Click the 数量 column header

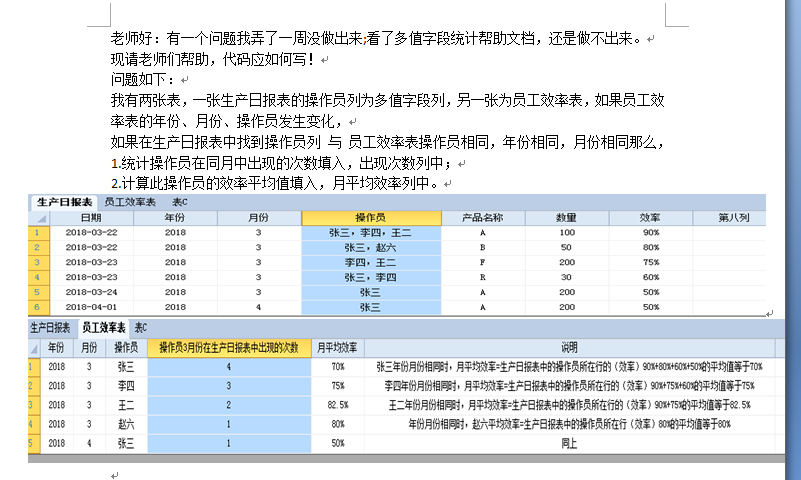pos(566,217)
